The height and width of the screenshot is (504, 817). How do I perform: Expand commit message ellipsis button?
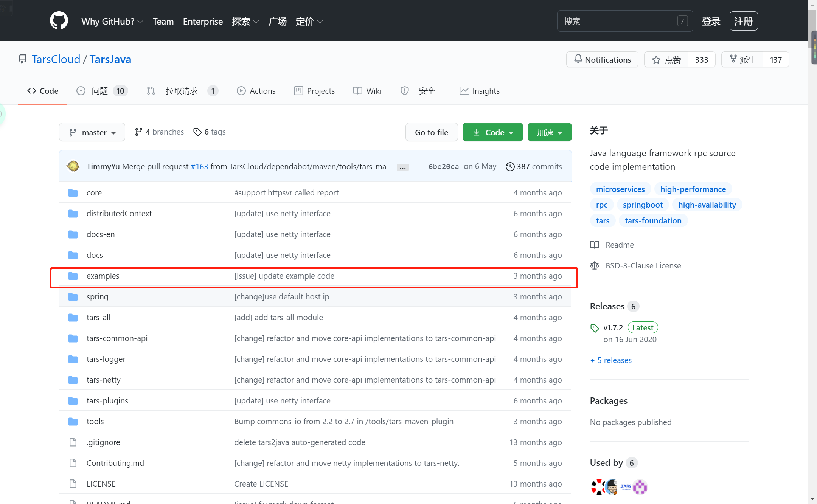[403, 167]
